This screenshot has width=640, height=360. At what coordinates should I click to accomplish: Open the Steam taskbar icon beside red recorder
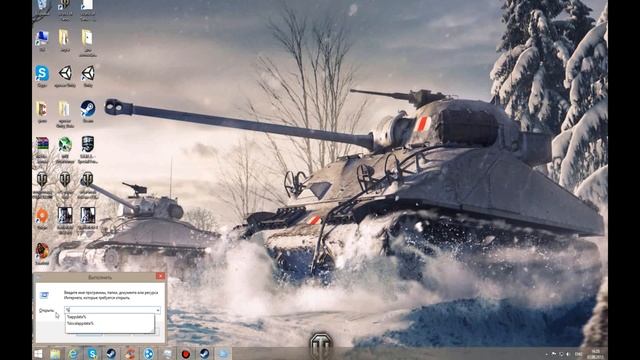205,353
